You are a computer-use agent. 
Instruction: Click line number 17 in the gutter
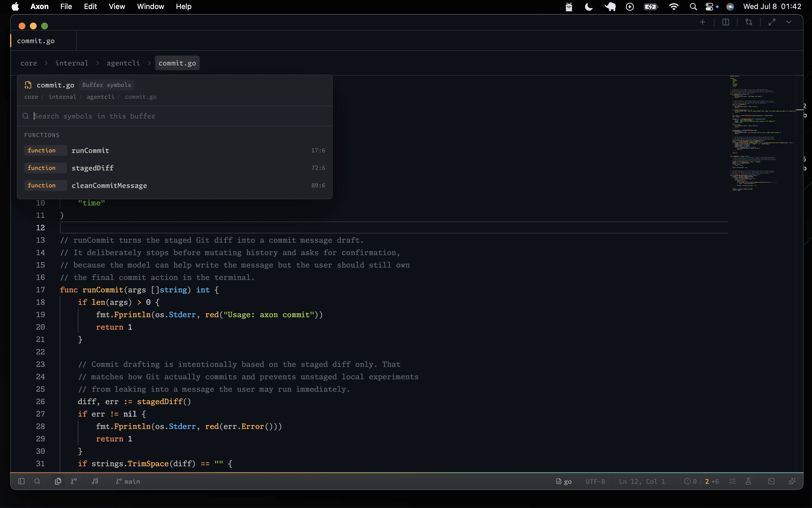[40, 290]
